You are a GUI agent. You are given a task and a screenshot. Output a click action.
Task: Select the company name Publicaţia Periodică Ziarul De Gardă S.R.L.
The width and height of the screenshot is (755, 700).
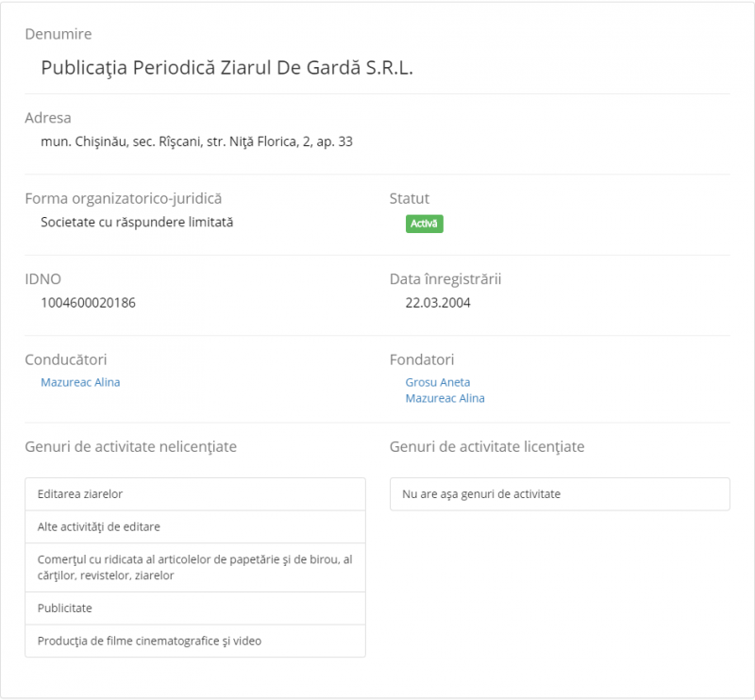coord(227,67)
